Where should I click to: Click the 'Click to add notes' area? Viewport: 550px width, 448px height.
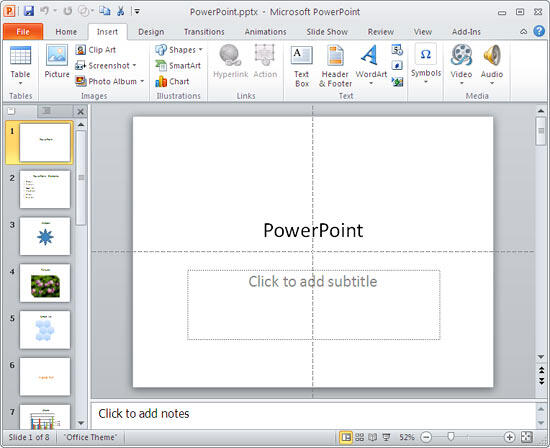click(313, 415)
